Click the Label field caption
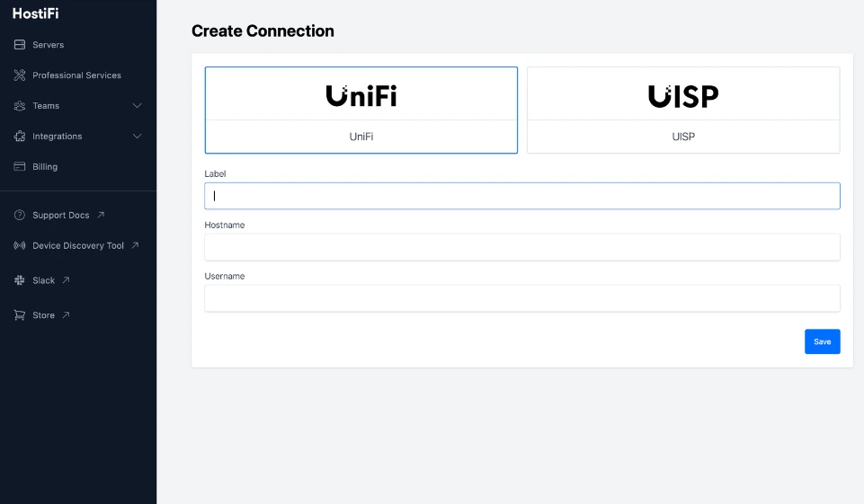Image resolution: width=864 pixels, height=504 pixels. [x=215, y=173]
